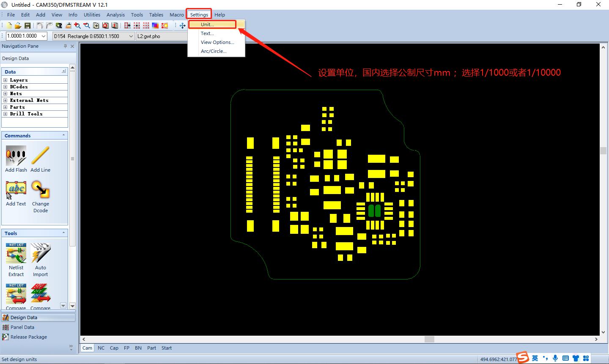The image size is (609, 364).
Task: Click the Add Text command icon
Action: [16, 190]
